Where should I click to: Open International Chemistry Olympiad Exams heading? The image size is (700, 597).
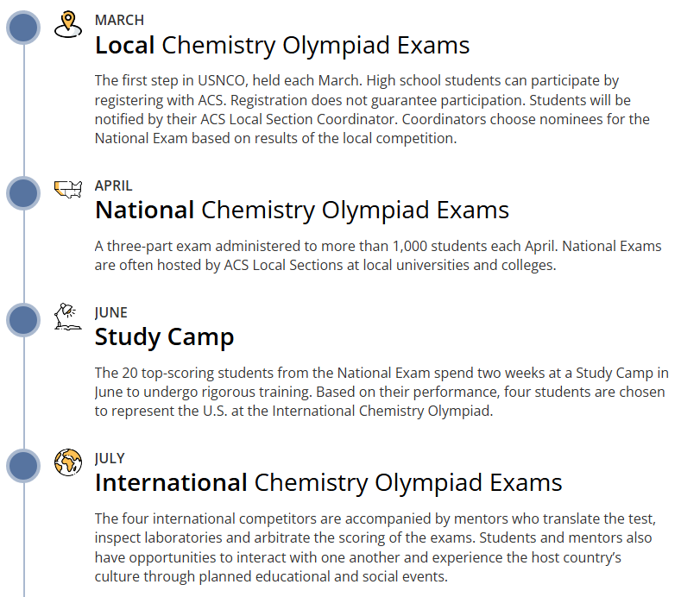coord(328,482)
